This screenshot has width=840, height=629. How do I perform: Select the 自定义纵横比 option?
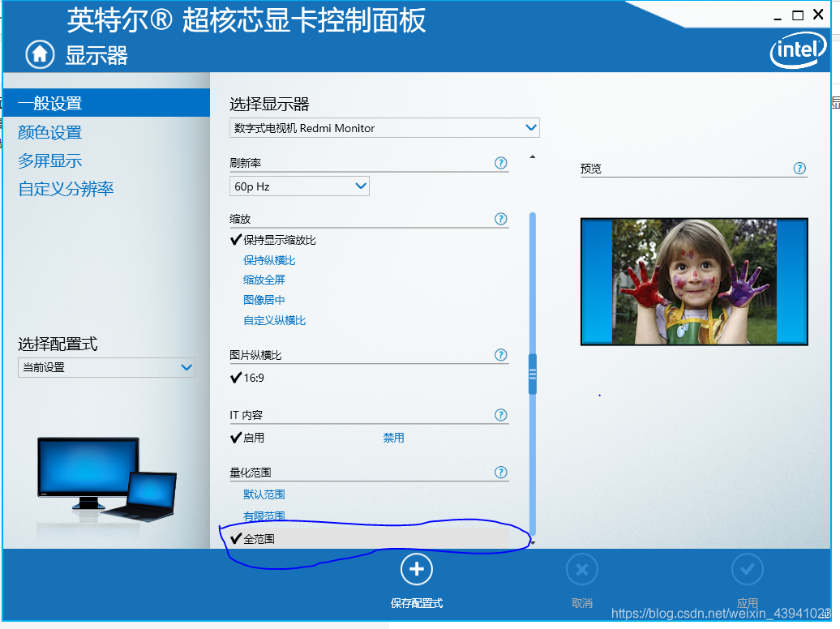274,320
